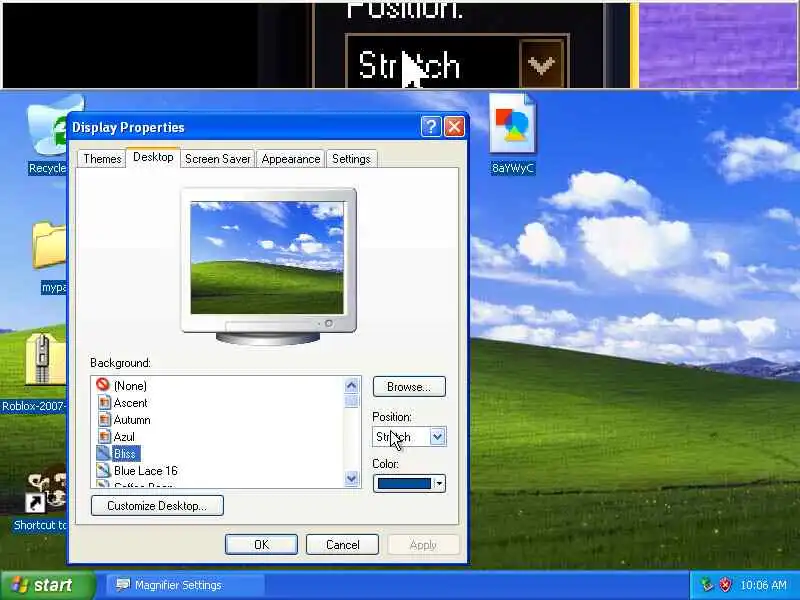Select 'Autumn' in the background list
Viewport: 800px width, 600px height.
132,419
